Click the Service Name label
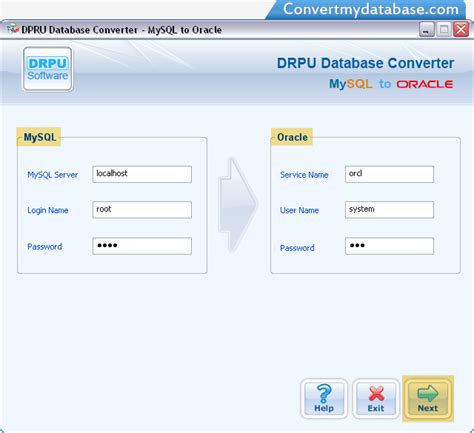This screenshot has width=474, height=433. 304,175
